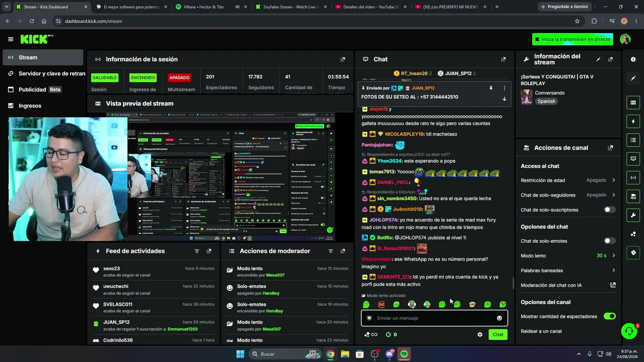Open the Feed de actividades filter icon
The width and height of the screenshot is (644, 362).
click(x=197, y=251)
